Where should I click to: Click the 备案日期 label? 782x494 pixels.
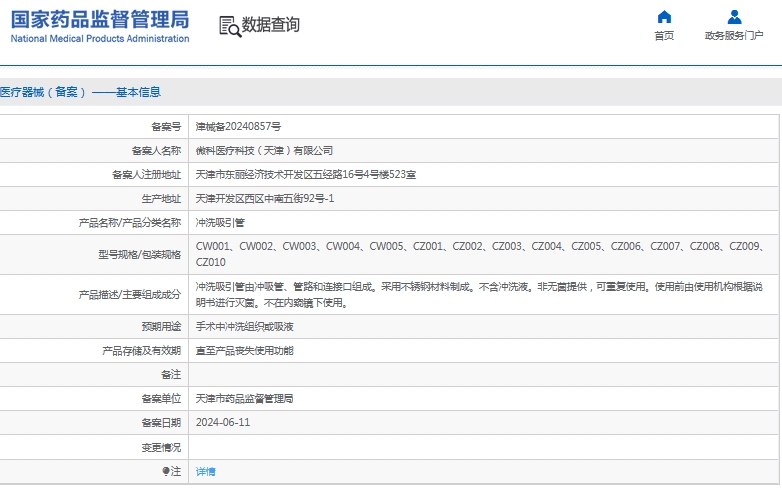click(x=161, y=423)
